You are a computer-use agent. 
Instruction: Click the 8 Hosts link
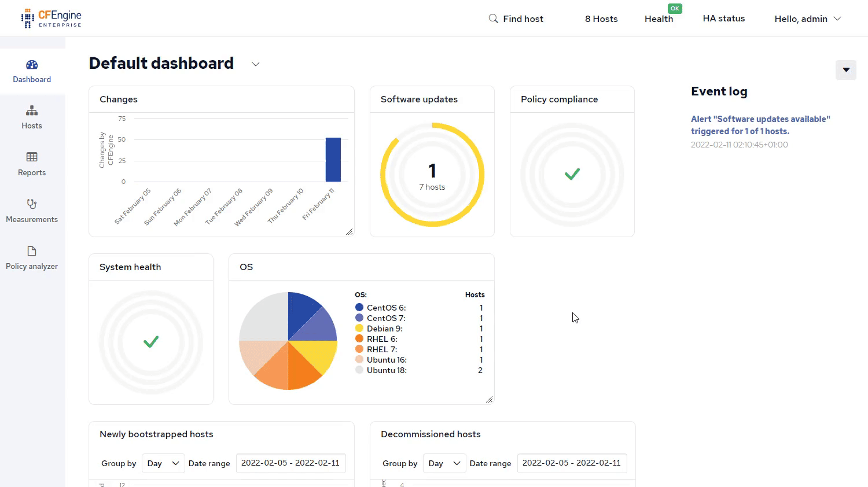(601, 19)
